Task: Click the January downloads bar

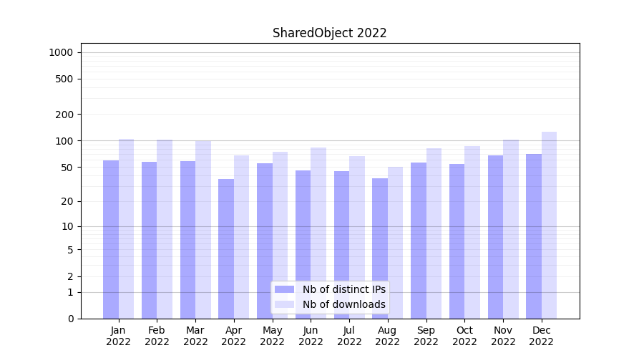Action: [x=127, y=228]
